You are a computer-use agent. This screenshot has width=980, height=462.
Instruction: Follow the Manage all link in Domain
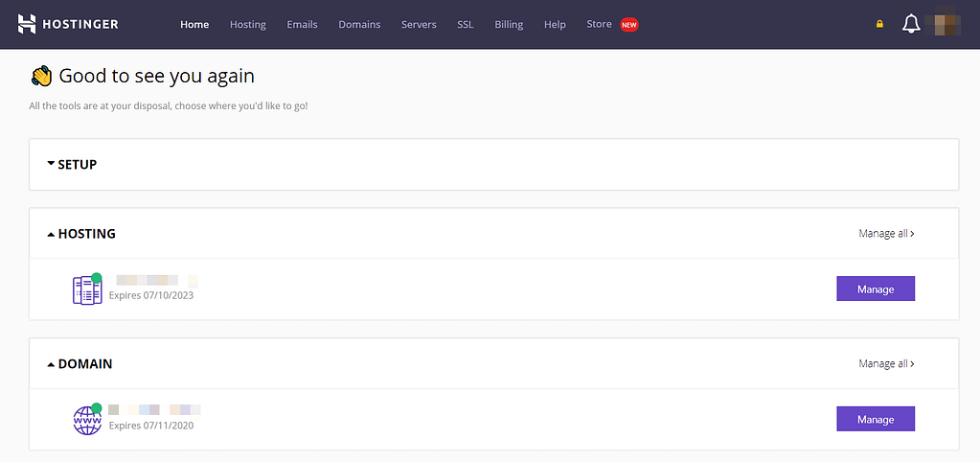pyautogui.click(x=886, y=363)
